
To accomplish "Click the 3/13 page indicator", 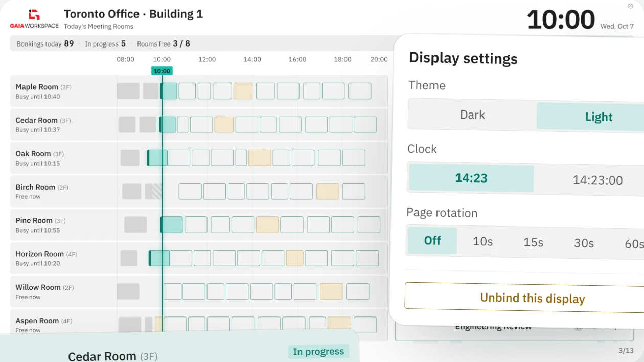I will click(626, 351).
